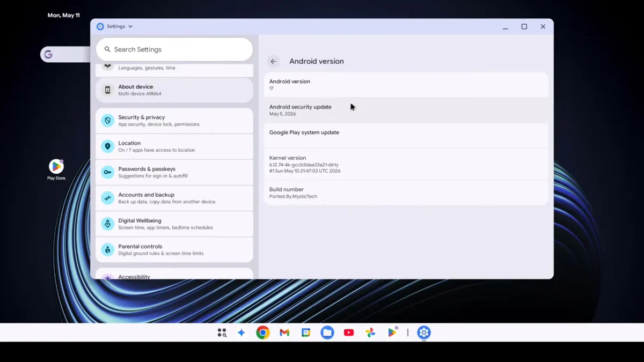Tap the Build number row

[x=406, y=193]
